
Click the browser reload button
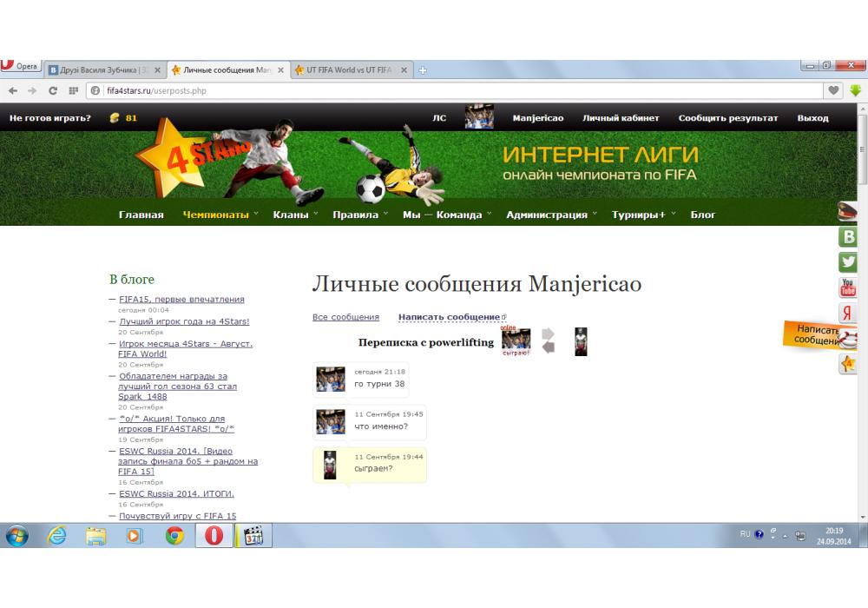pyautogui.click(x=53, y=90)
